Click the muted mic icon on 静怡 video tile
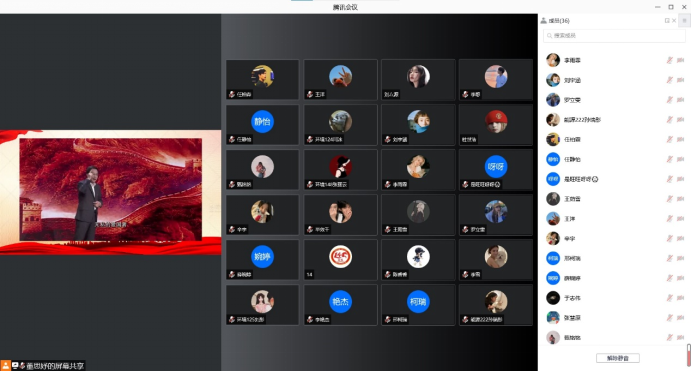 point(232,139)
